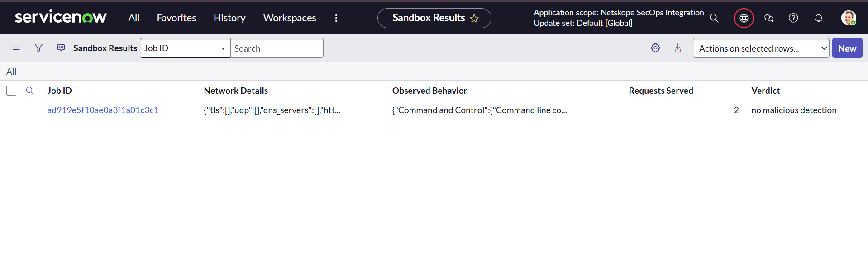Open the list personalization gear icon
868x263 pixels.
pyautogui.click(x=655, y=48)
